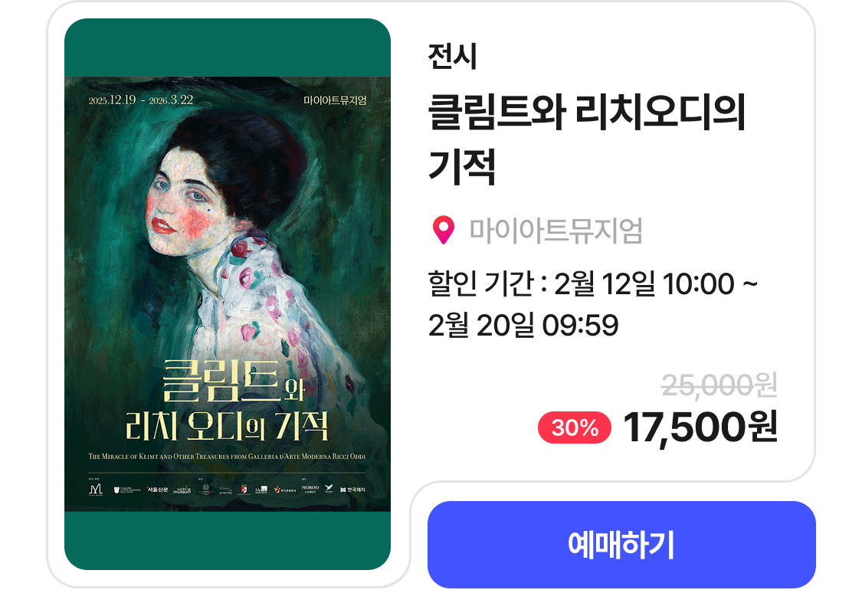The width and height of the screenshot is (862, 616).
Task: Click the NOROO sponsor logo on poster
Action: [x=310, y=489]
